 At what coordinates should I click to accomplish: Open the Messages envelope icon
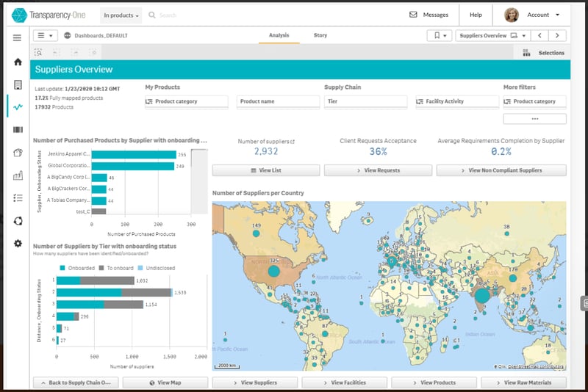click(x=413, y=15)
